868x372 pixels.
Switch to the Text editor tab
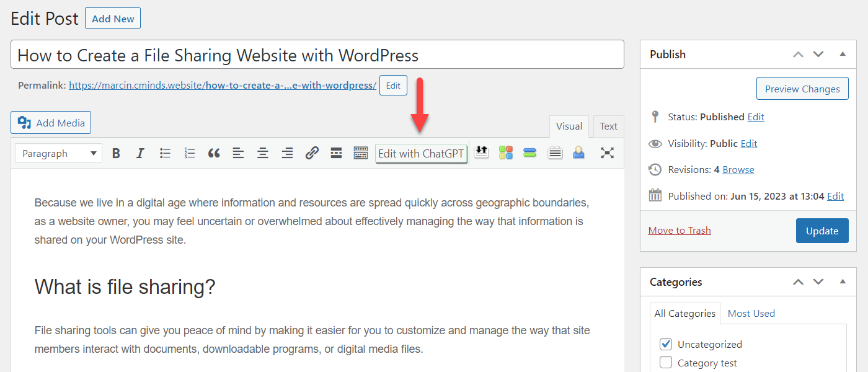609,126
